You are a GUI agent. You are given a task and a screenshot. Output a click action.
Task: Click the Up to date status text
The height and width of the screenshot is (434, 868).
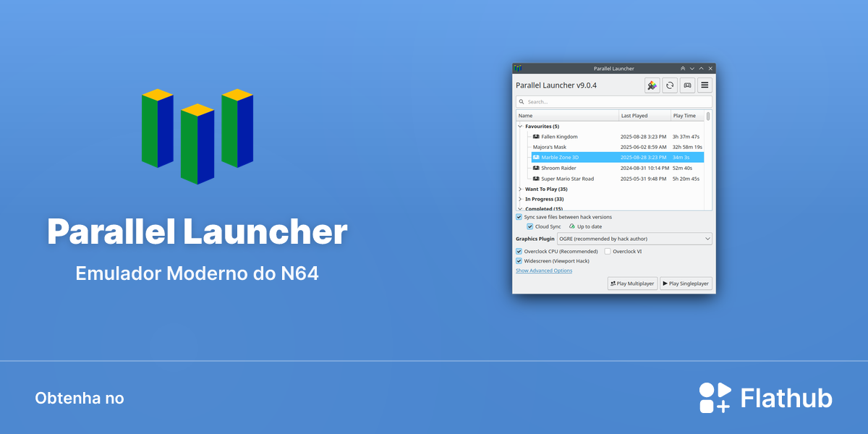[x=590, y=226]
